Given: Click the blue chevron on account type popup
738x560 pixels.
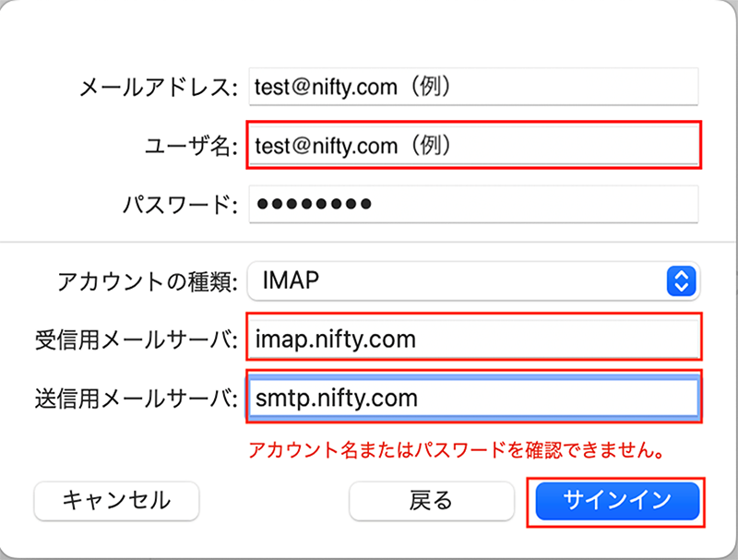Looking at the screenshot, I should point(681,280).
